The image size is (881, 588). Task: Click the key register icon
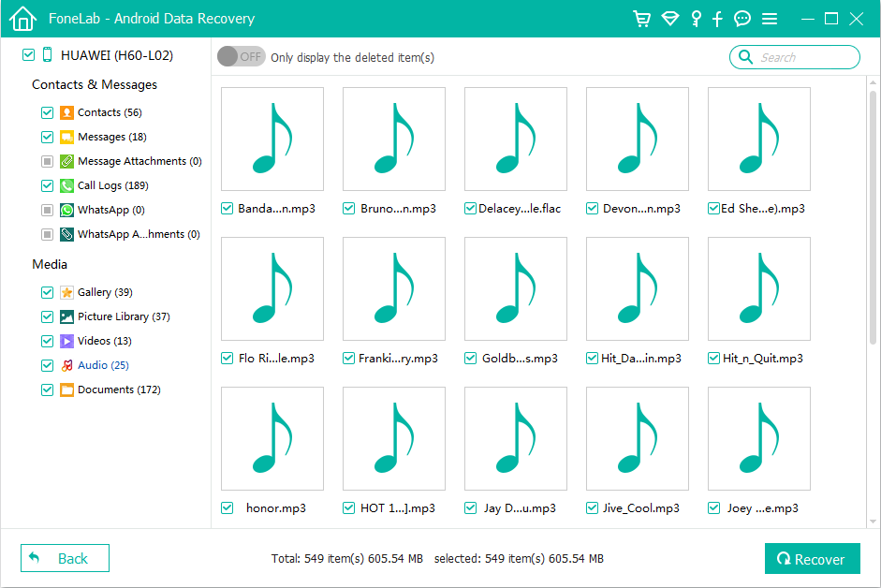(696, 19)
